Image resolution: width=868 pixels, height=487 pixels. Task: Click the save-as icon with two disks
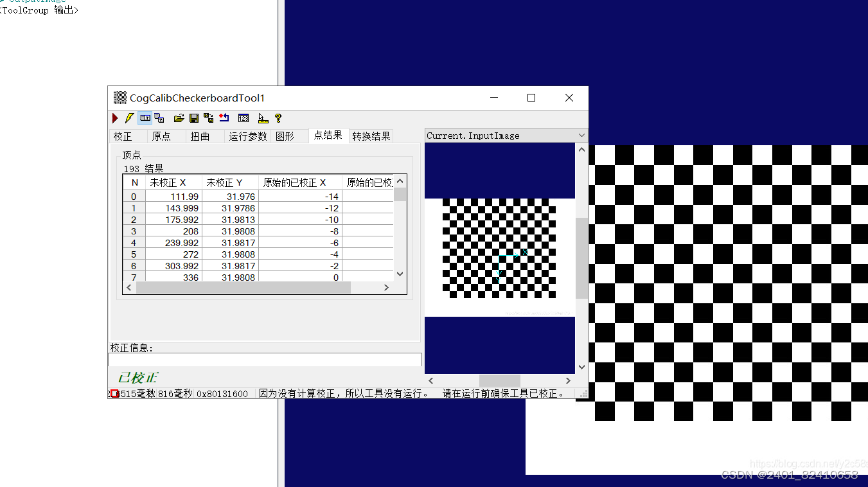coord(209,118)
